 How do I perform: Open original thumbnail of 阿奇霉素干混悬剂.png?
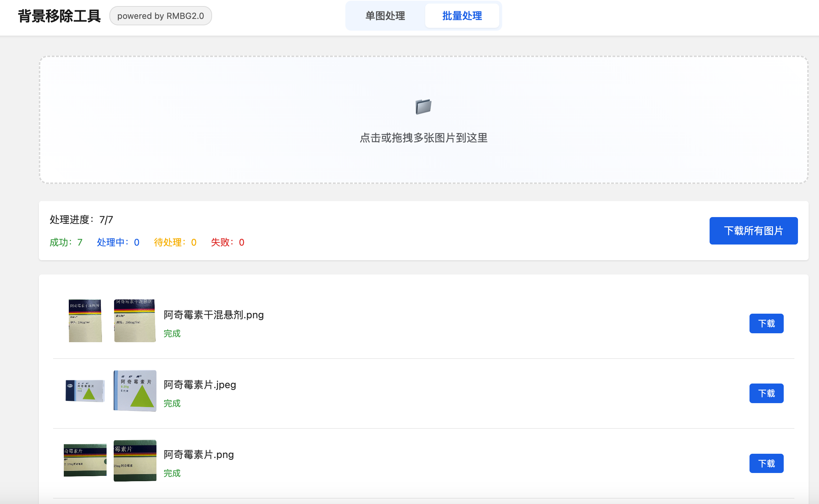85,320
